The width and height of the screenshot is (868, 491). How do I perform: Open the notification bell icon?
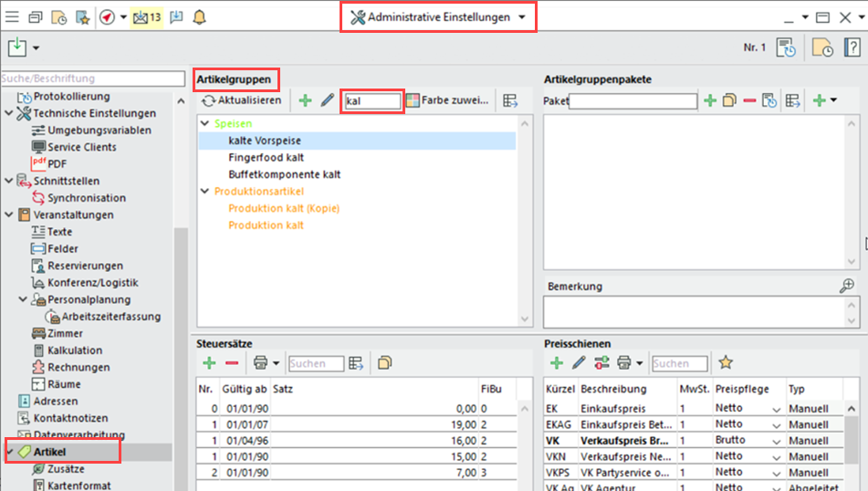tap(200, 17)
